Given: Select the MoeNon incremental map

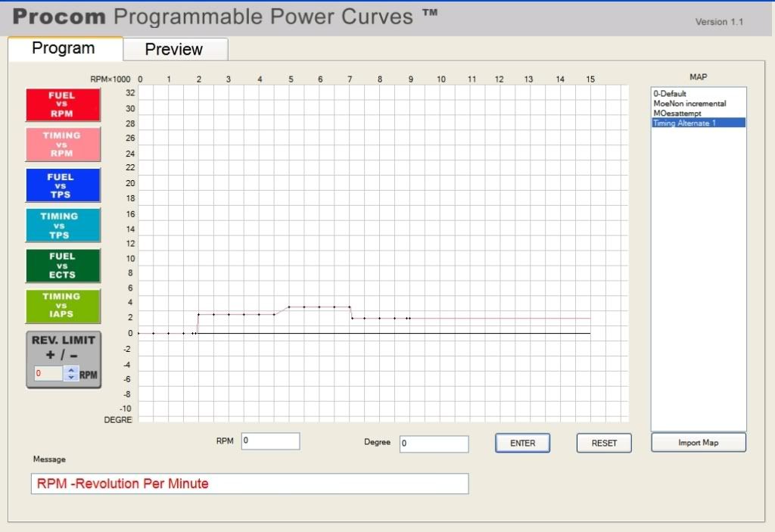Looking at the screenshot, I should click(689, 104).
